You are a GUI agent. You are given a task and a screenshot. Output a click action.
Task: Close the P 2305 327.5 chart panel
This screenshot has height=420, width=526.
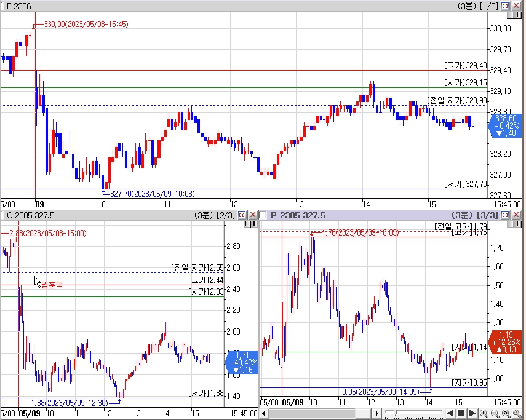click(516, 215)
